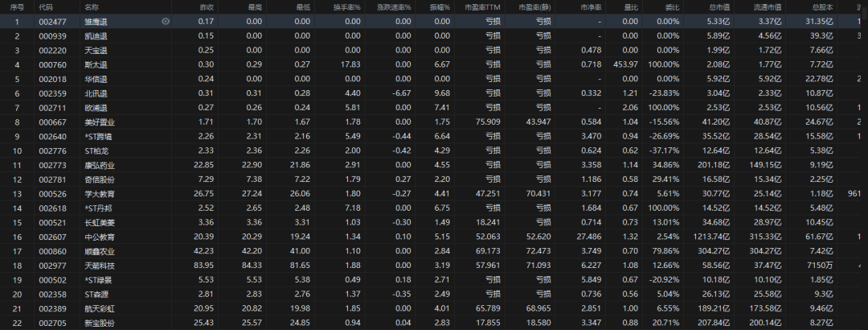Select the stock name 康弘药业

coord(100,165)
